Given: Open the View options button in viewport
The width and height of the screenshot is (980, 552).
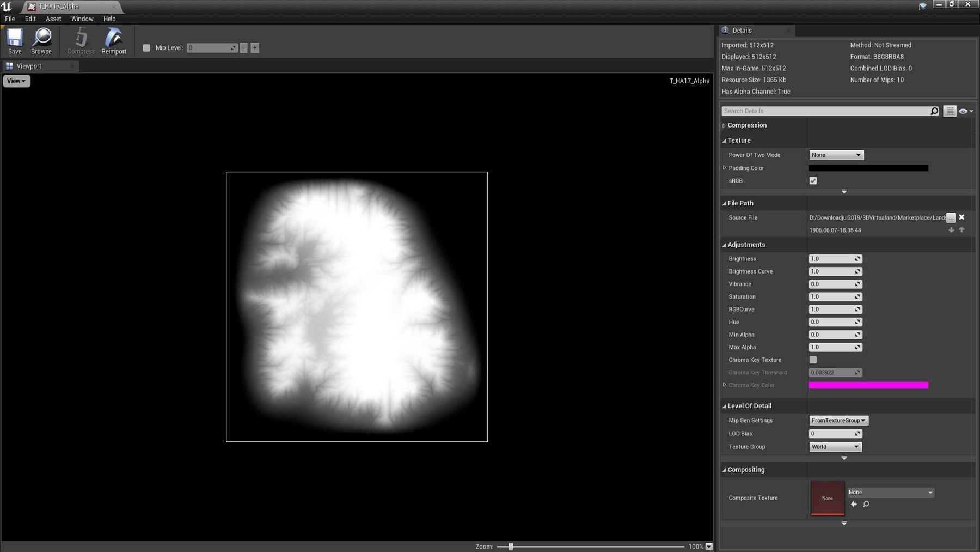Looking at the screenshot, I should pyautogui.click(x=16, y=81).
